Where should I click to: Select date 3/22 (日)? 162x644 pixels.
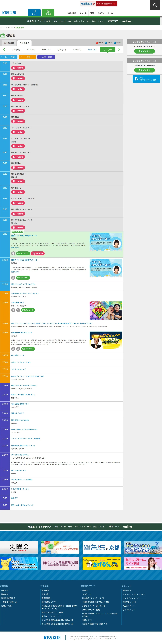[108, 50]
